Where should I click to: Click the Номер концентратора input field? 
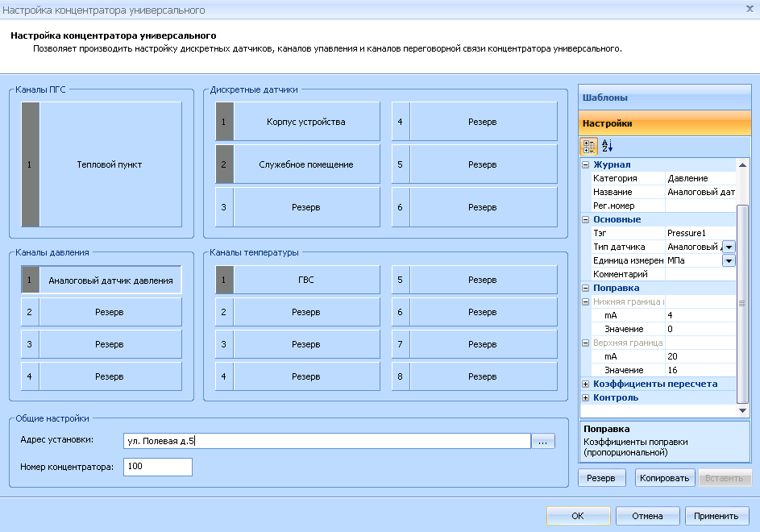pyautogui.click(x=158, y=467)
